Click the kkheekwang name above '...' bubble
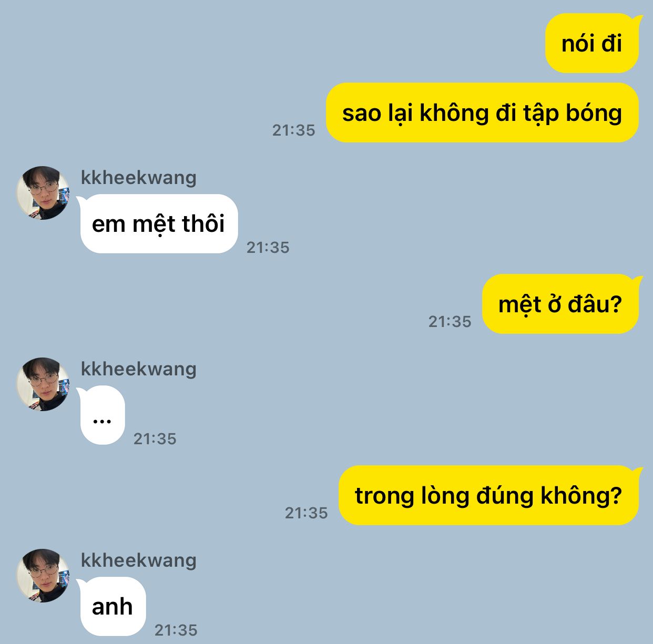This screenshot has width=653, height=644. [139, 369]
